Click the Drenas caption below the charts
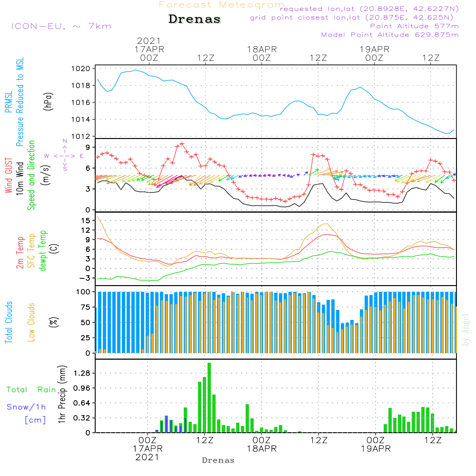 click(218, 460)
